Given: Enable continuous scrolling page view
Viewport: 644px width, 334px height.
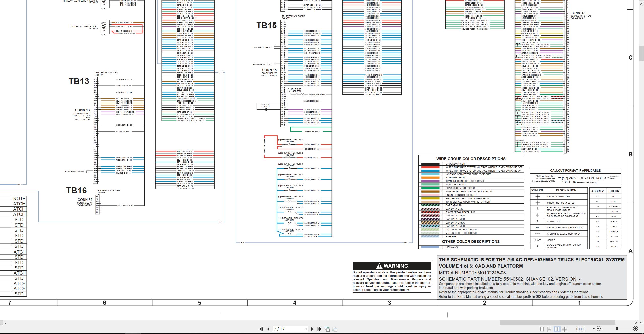Looking at the screenshot, I should (549, 329).
